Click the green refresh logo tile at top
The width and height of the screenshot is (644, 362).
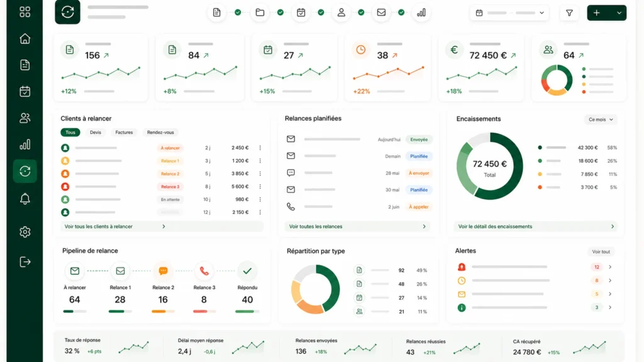[67, 12]
